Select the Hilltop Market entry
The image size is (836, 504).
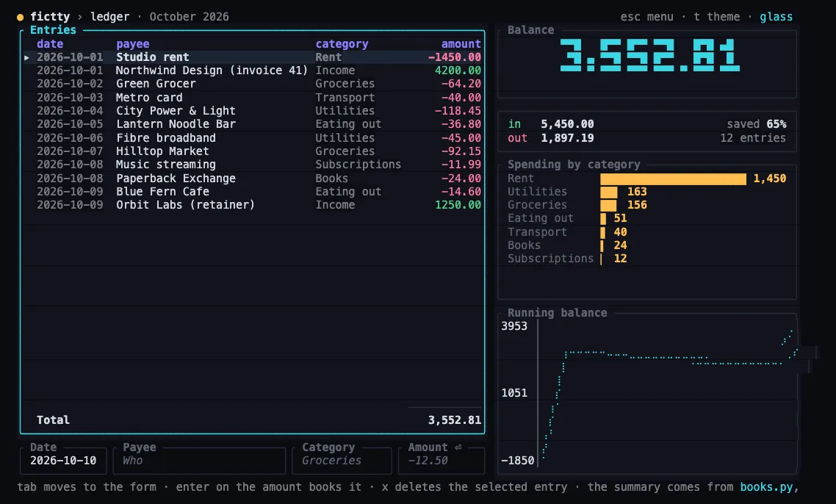pos(253,151)
